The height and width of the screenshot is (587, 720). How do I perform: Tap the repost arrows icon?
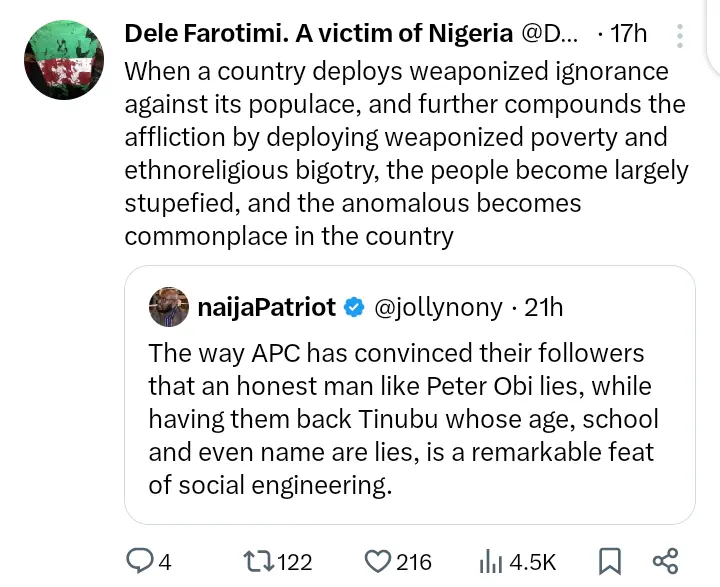[x=256, y=561]
